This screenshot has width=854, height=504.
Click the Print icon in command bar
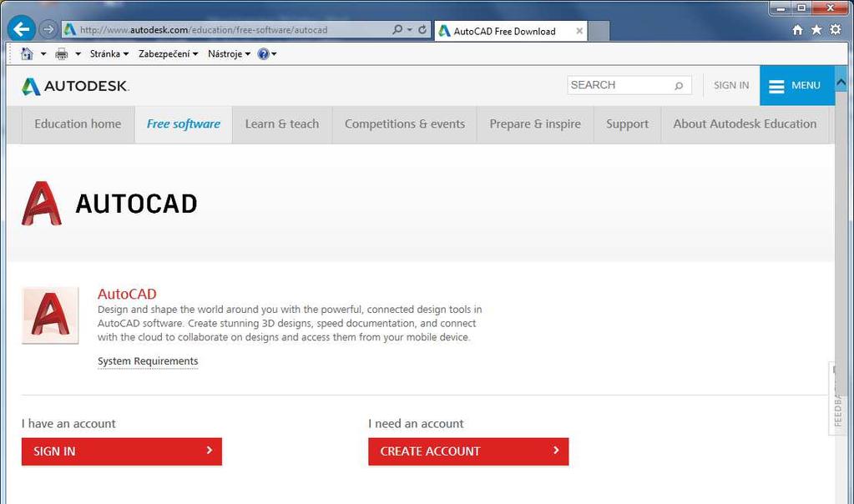click(62, 54)
